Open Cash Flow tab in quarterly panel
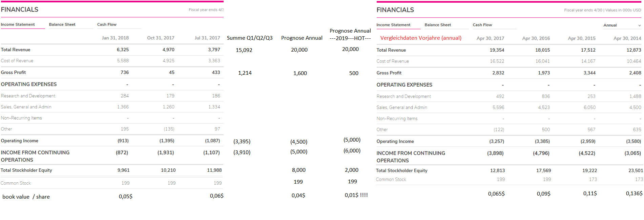The image size is (644, 220). coord(107,24)
